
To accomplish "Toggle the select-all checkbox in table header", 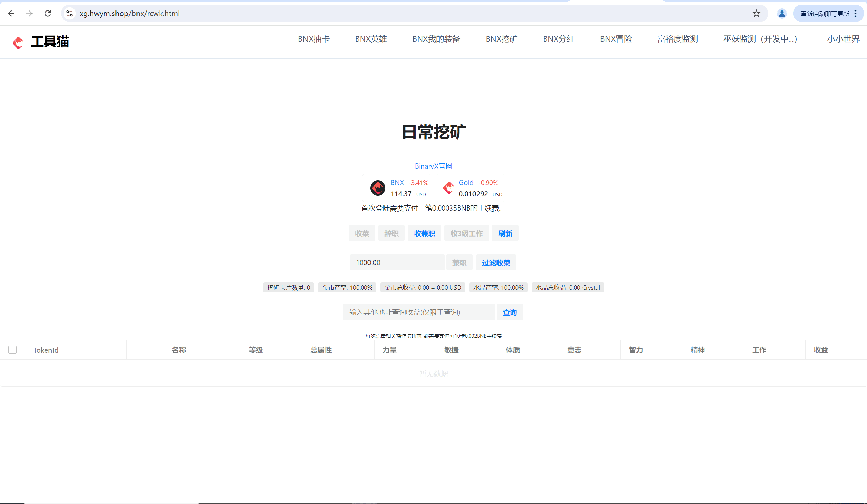I will coord(13,350).
